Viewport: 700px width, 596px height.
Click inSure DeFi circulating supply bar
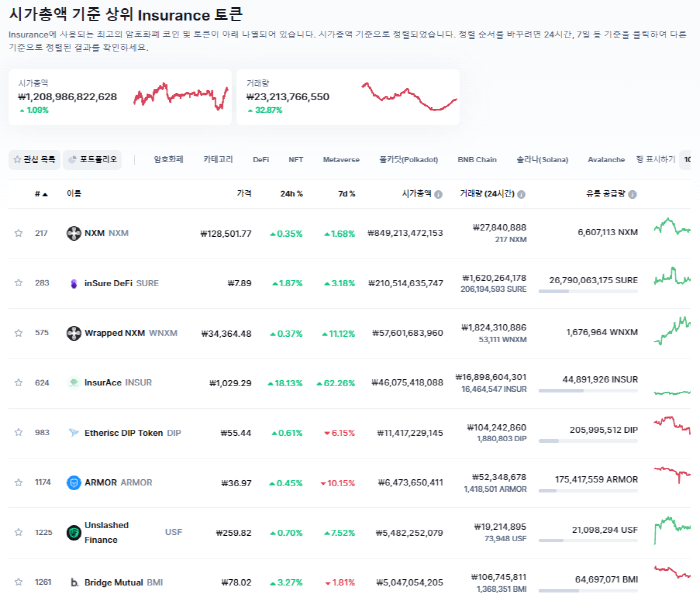point(588,291)
